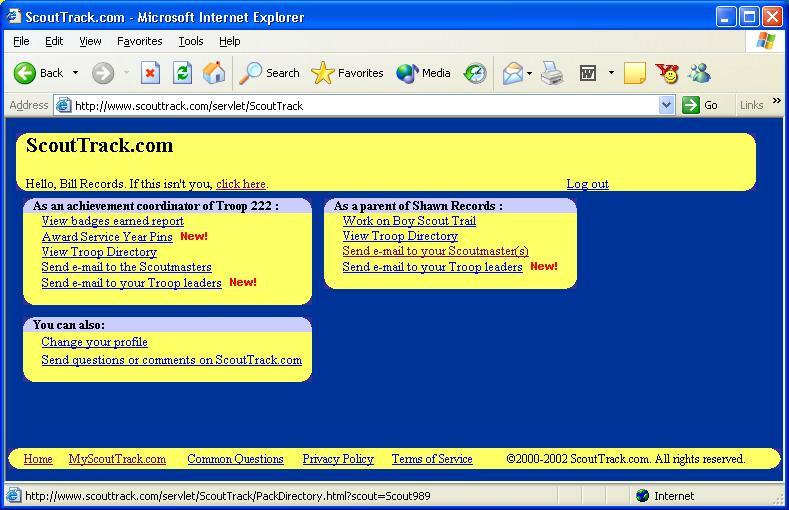Open View badges earned report
This screenshot has width=789, height=510.
pyautogui.click(x=113, y=221)
